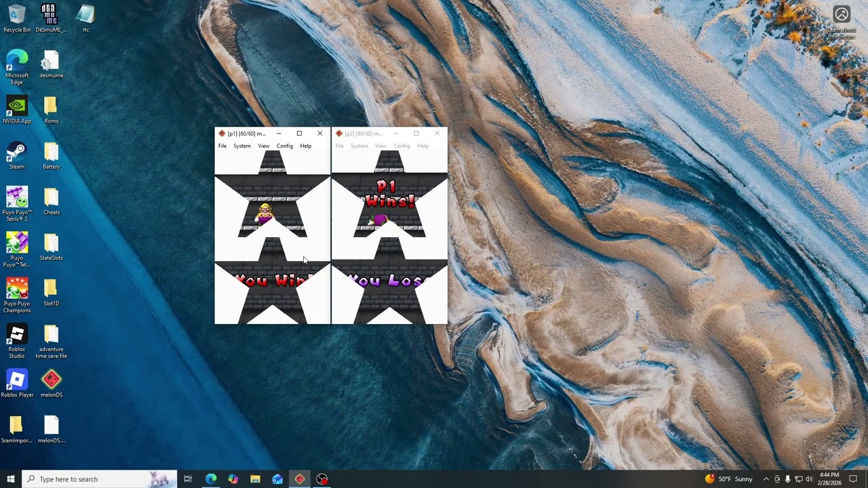Open View menu in p1 window

coord(264,146)
